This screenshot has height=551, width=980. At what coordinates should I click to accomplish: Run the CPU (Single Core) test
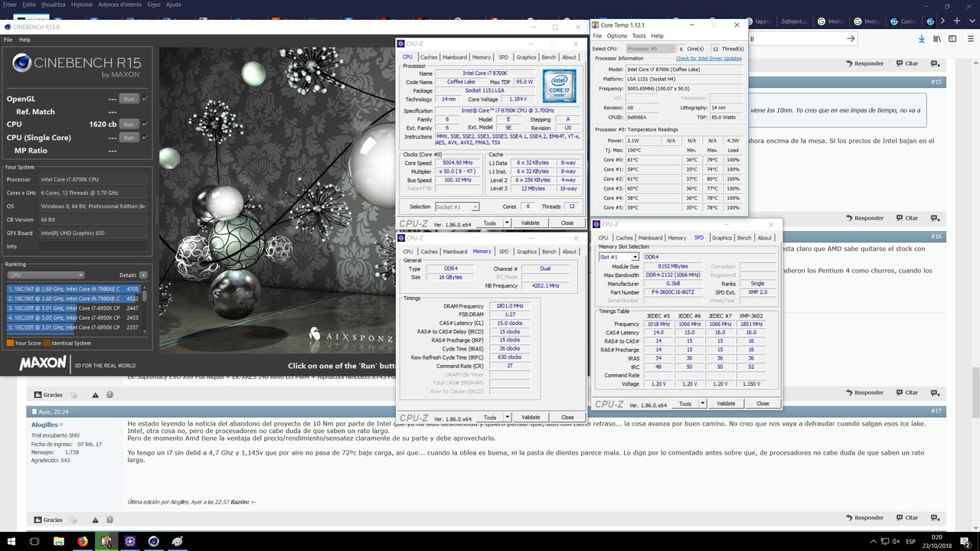coord(129,138)
